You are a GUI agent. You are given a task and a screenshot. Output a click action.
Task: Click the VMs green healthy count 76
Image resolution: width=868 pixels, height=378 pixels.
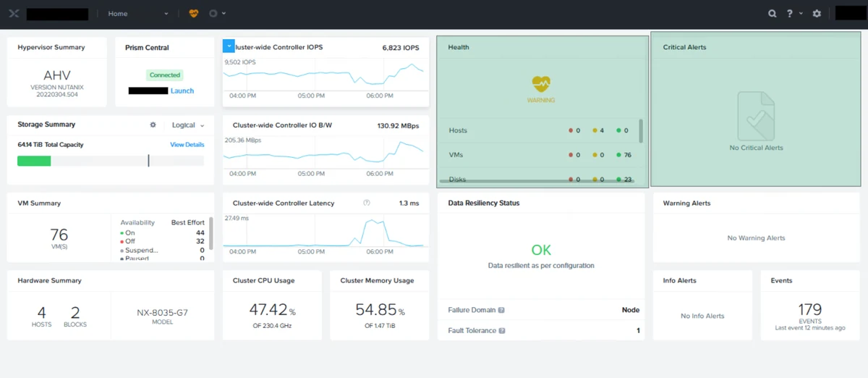(x=624, y=155)
